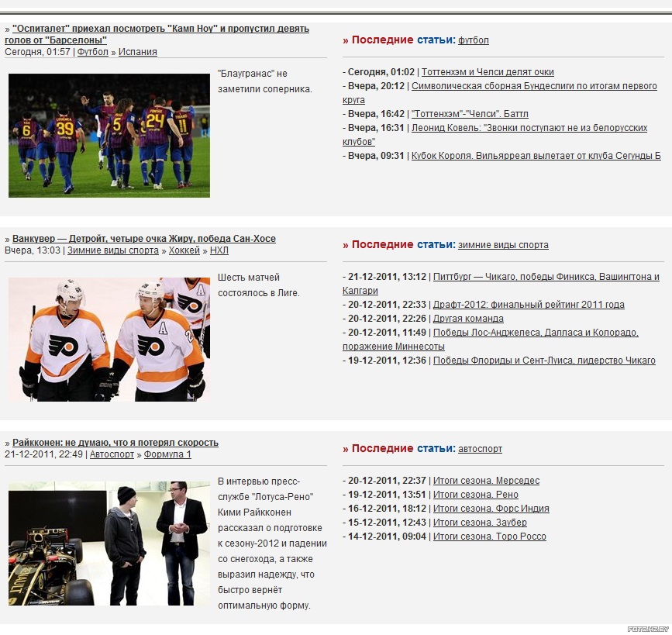
Task: Open the Питтбург — Чикаго article link
Action: point(501,284)
